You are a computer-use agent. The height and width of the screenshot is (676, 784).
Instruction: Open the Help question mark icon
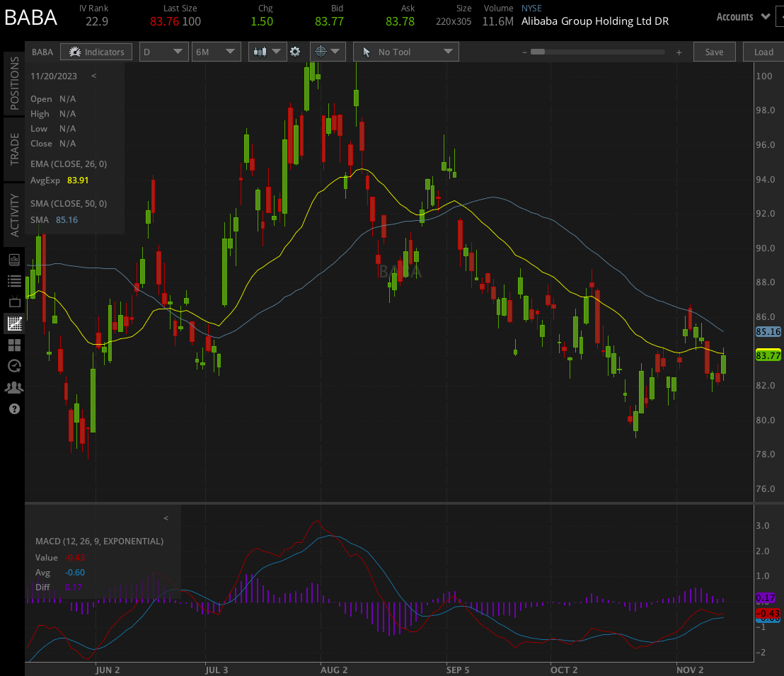tap(13, 408)
